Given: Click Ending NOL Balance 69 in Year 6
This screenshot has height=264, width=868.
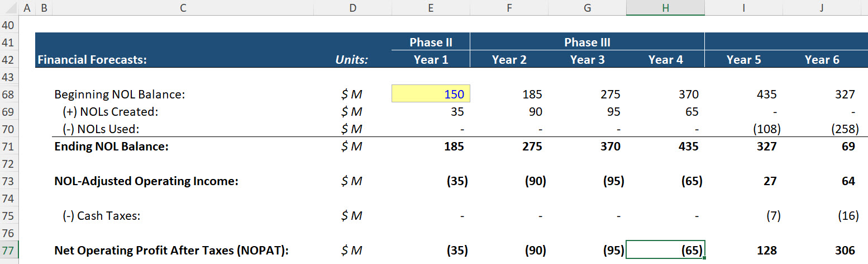Looking at the screenshot, I should [x=848, y=147].
